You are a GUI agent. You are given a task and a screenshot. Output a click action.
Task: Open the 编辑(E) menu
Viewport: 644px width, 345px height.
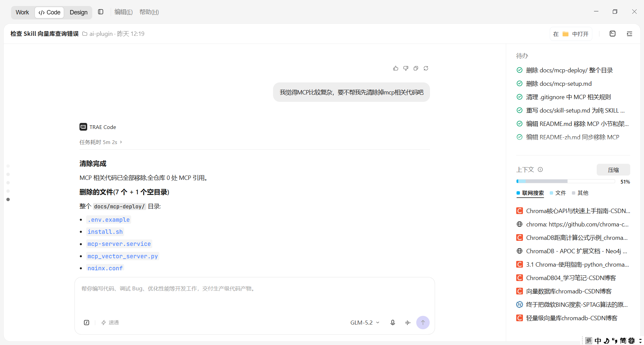click(123, 12)
